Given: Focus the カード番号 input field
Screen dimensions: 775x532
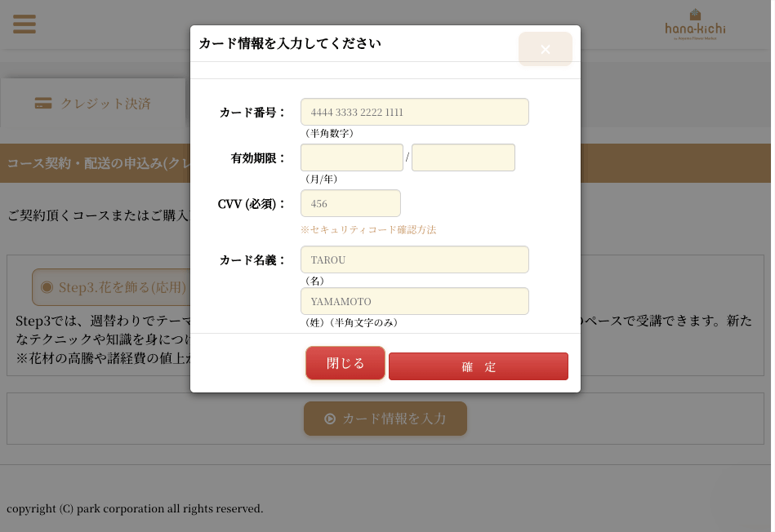Looking at the screenshot, I should click(x=414, y=112).
